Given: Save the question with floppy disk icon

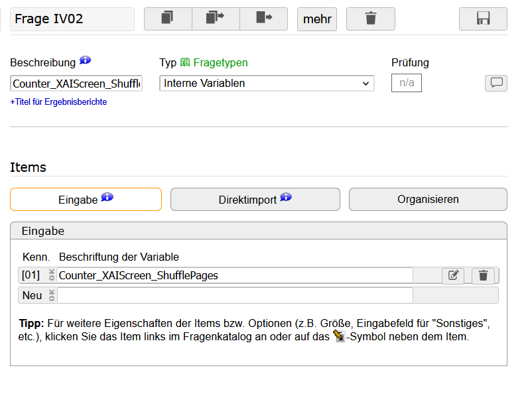Looking at the screenshot, I should pos(483,19).
